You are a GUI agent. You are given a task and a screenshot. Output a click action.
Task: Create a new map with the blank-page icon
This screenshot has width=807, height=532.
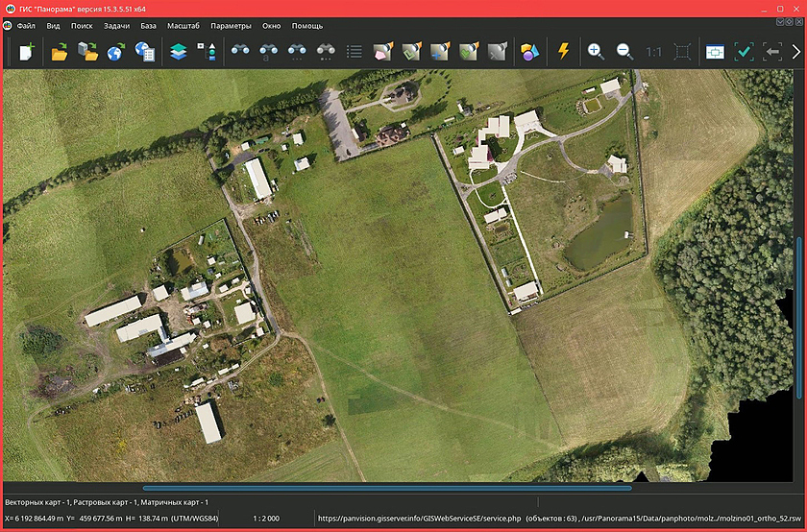point(27,52)
